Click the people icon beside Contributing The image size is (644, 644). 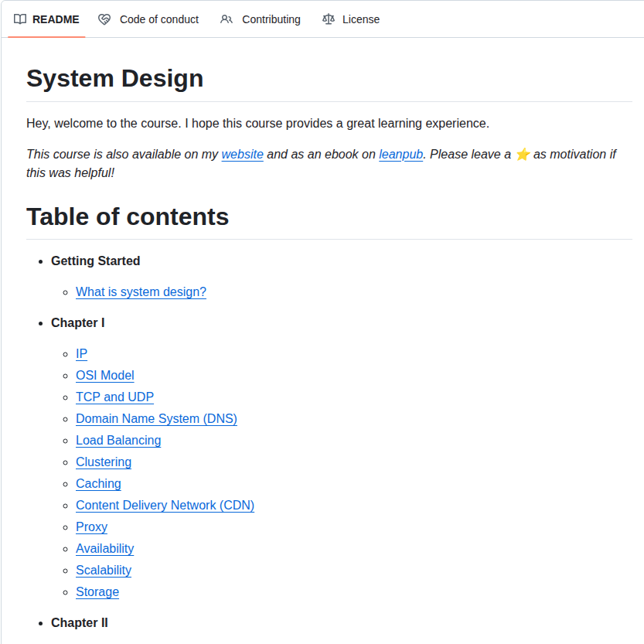point(225,19)
